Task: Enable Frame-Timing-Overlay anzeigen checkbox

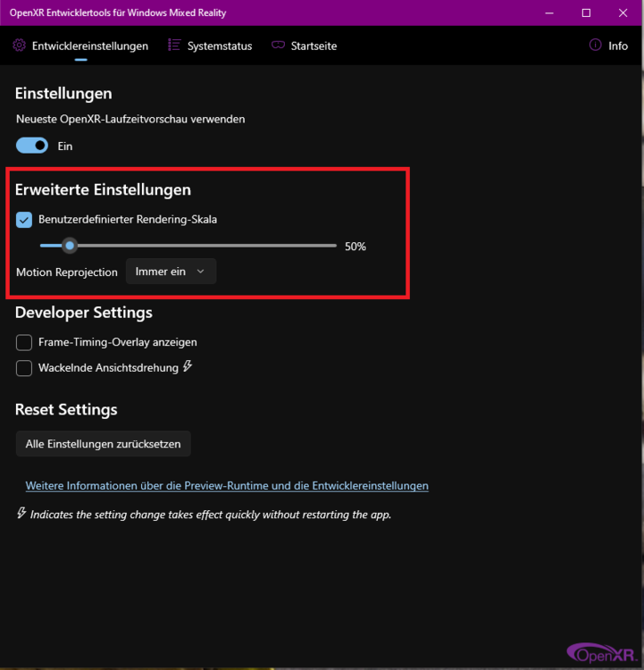Action: (x=24, y=343)
